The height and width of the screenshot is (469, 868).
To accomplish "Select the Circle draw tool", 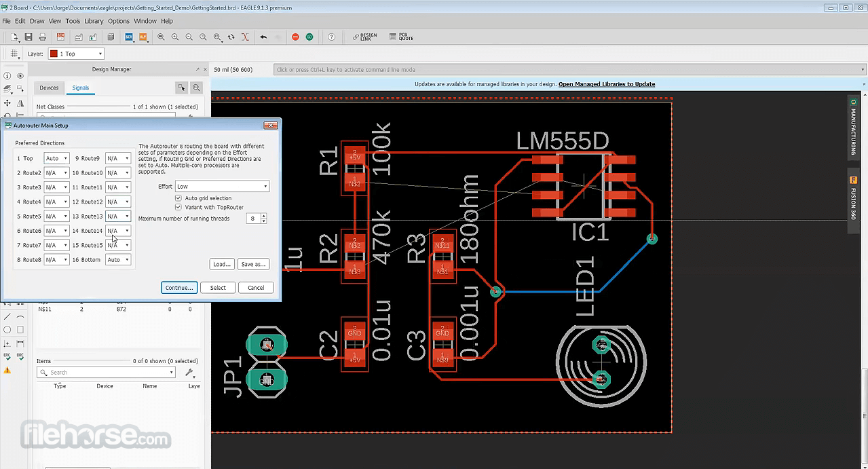I will 7,330.
